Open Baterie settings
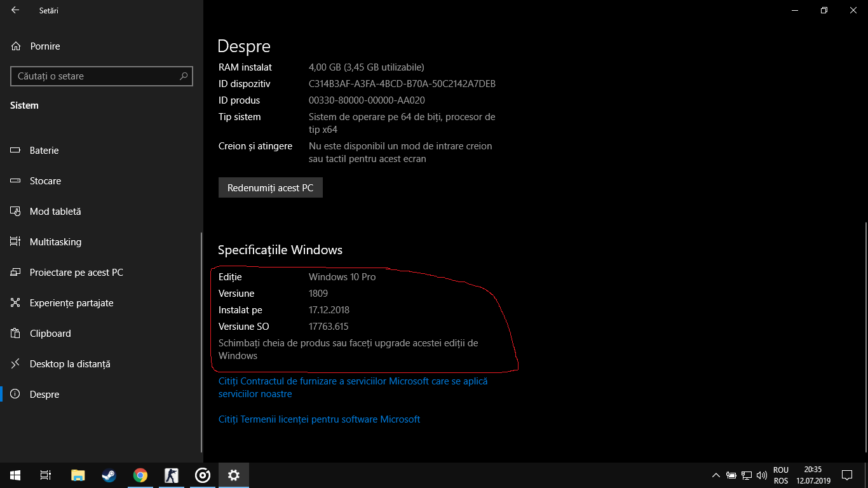This screenshot has width=868, height=488. 102,151
